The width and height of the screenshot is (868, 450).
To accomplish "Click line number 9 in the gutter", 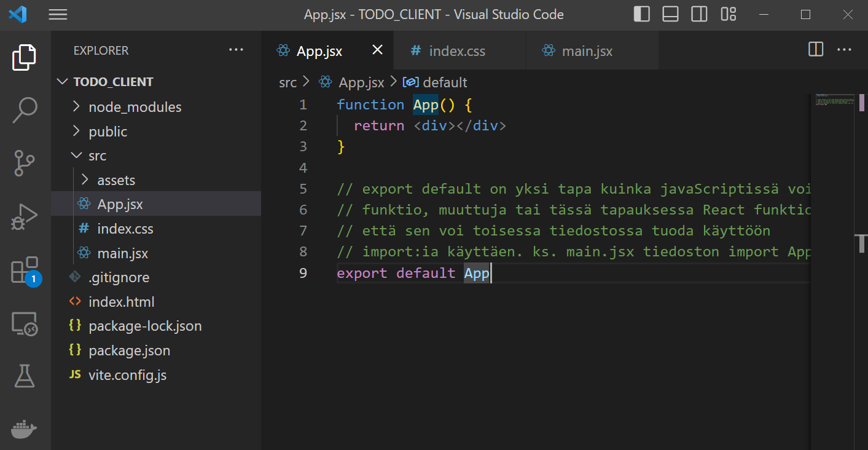I will click(303, 272).
